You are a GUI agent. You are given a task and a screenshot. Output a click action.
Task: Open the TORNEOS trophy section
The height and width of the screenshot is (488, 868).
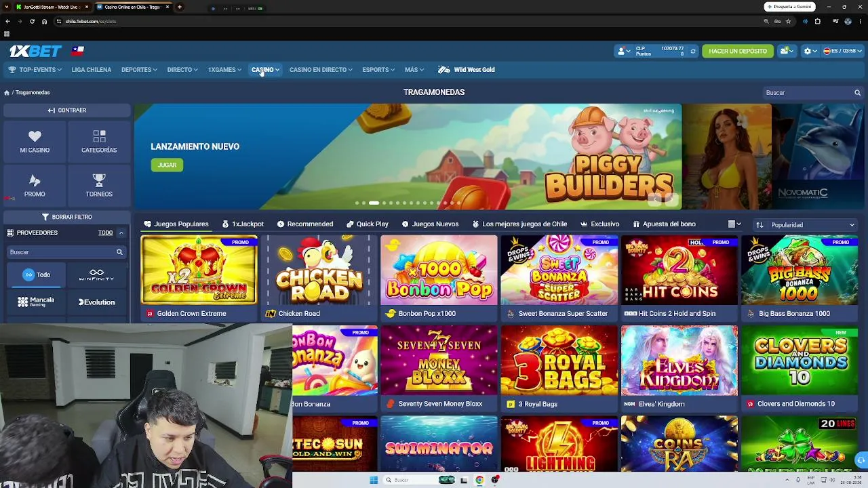click(x=99, y=186)
